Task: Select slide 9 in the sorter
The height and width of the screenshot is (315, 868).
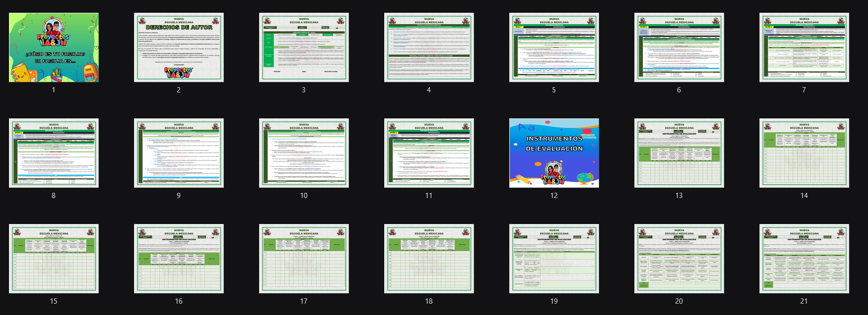Action: (179, 153)
